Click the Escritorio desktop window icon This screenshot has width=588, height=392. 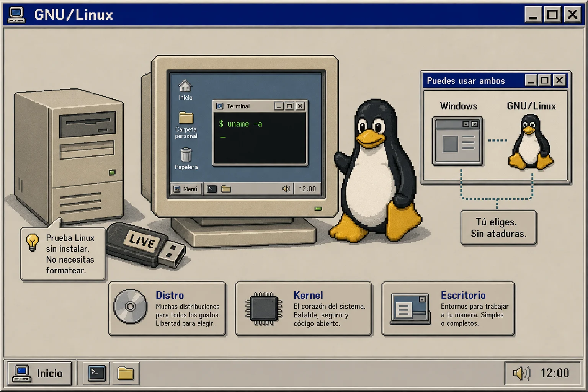pyautogui.click(x=410, y=309)
